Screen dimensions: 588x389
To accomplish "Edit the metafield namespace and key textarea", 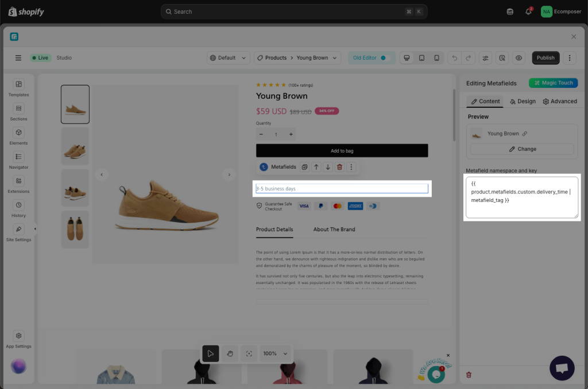I will [x=522, y=198].
